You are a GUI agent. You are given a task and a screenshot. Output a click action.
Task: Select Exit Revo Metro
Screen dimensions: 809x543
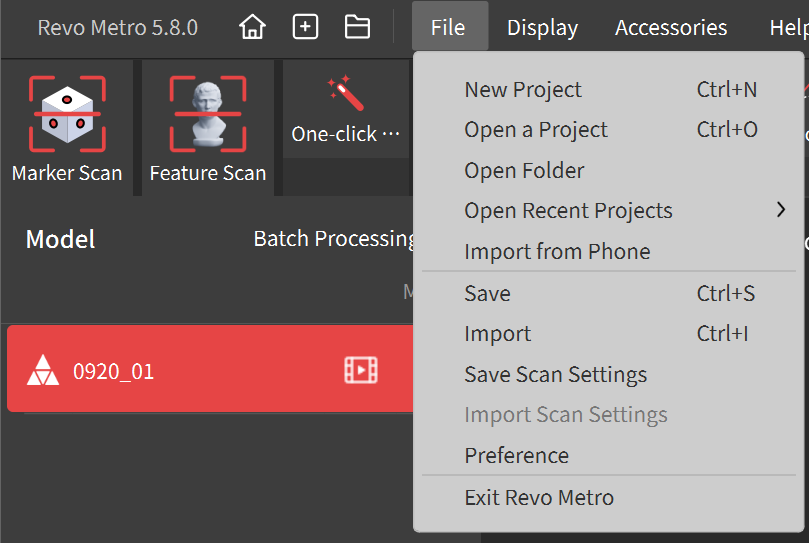click(x=539, y=497)
